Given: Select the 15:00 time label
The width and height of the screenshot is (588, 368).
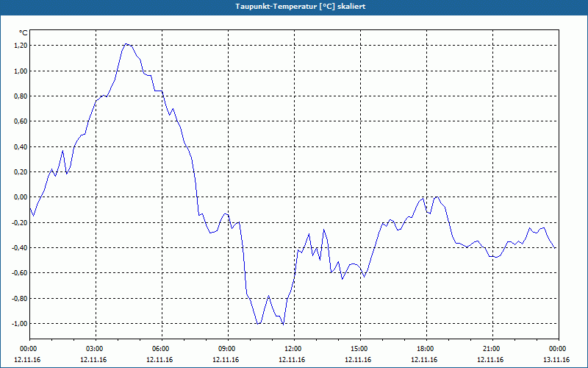Looking at the screenshot, I should coord(360,349).
